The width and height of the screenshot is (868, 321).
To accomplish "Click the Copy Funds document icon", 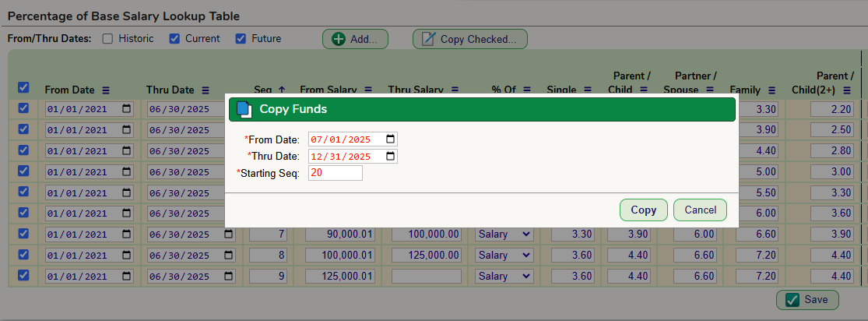I will coord(244,109).
